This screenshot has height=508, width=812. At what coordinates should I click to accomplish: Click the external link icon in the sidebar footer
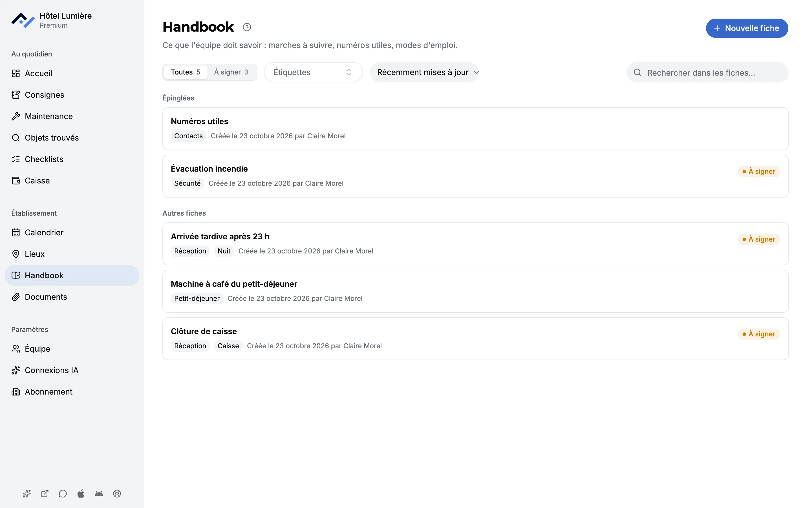click(x=45, y=494)
